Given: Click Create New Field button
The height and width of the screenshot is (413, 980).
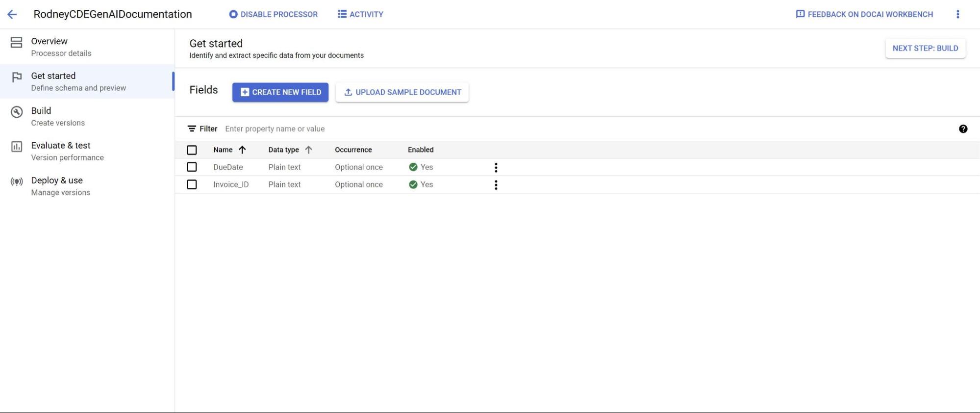Looking at the screenshot, I should (x=280, y=92).
